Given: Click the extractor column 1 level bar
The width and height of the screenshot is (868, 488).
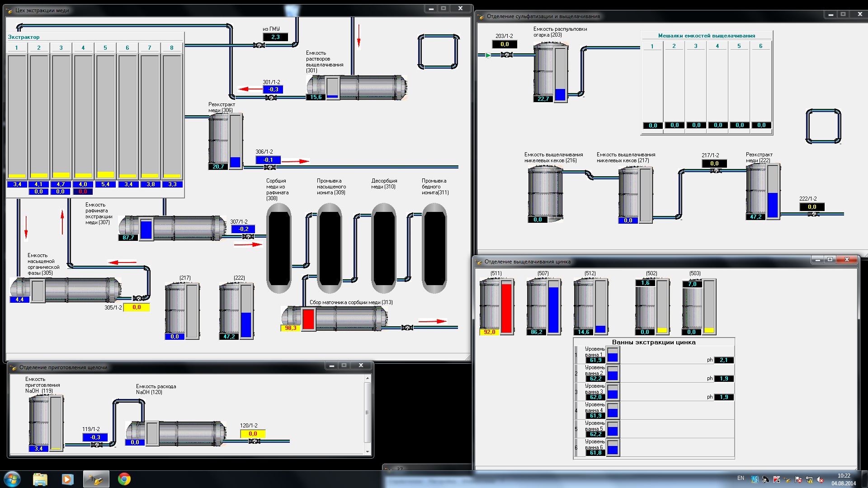Looking at the screenshot, I should click(x=17, y=117).
